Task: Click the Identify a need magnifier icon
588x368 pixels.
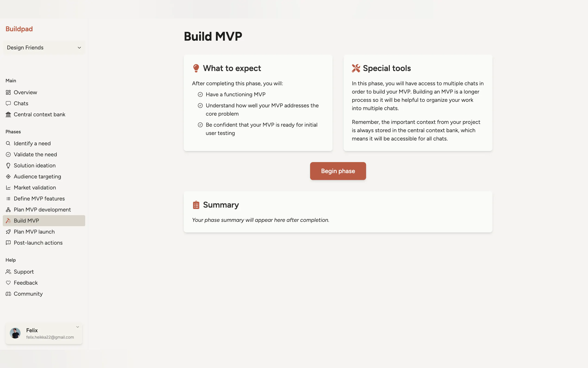Action: 8,143
